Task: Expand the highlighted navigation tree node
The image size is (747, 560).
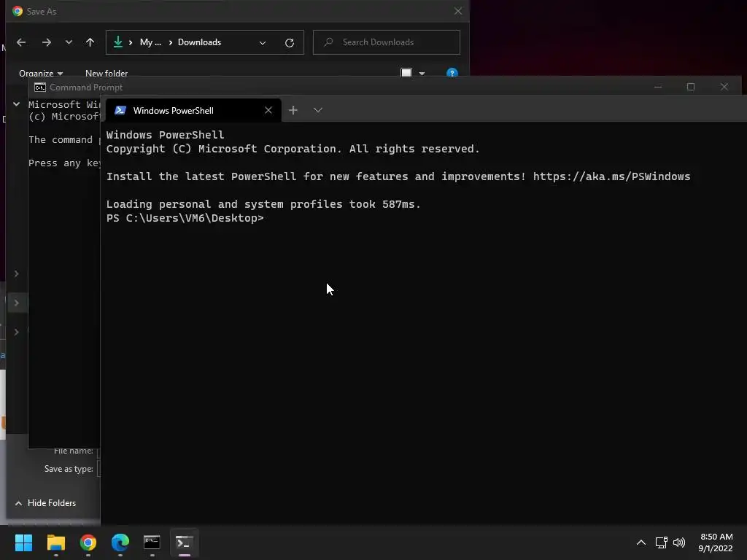Action: [x=16, y=303]
